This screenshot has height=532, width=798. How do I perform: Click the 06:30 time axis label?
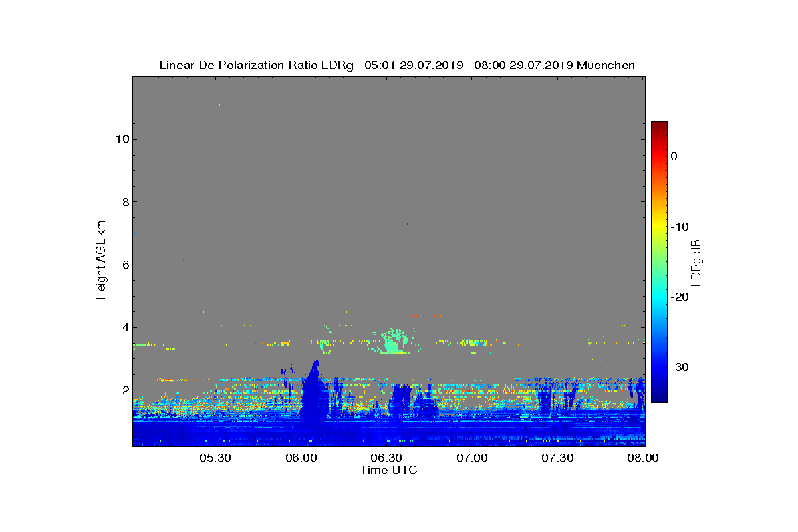[x=387, y=458]
